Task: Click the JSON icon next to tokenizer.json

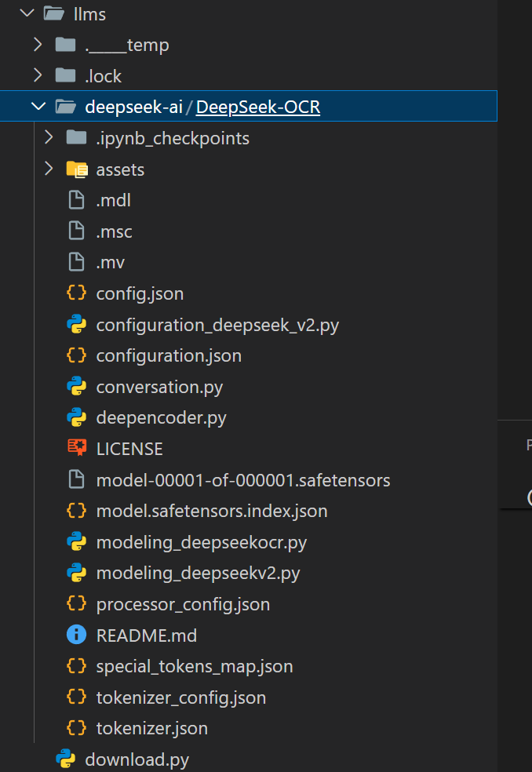Action: pos(76,728)
